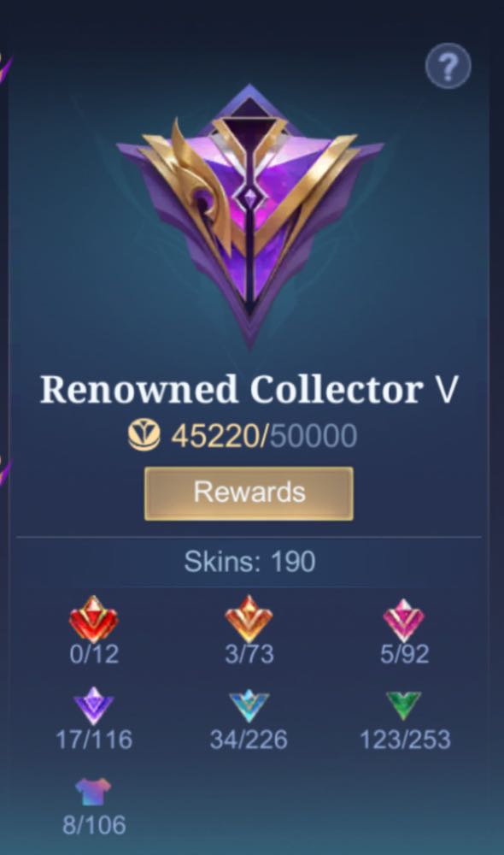The image size is (504, 855).
Task: Tap the 34/226 skin count
Action: click(x=249, y=740)
